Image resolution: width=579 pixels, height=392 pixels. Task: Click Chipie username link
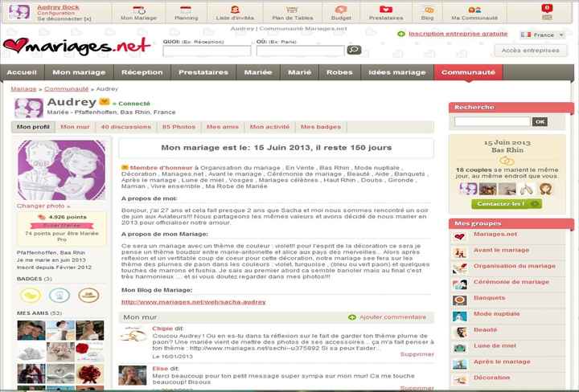tap(162, 329)
